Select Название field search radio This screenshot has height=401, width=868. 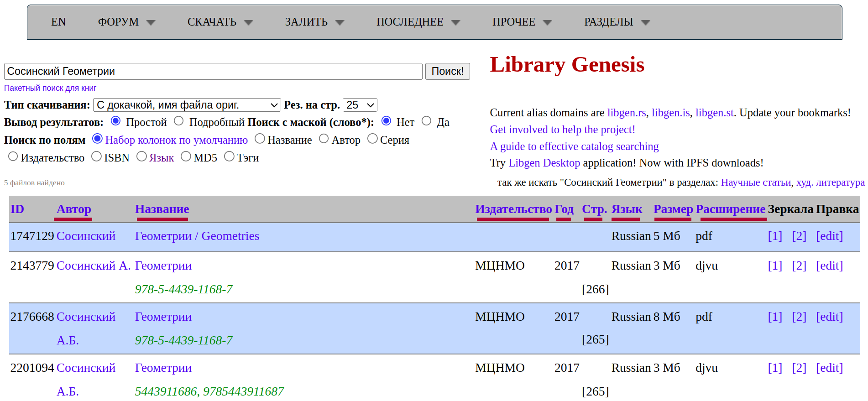tap(260, 139)
